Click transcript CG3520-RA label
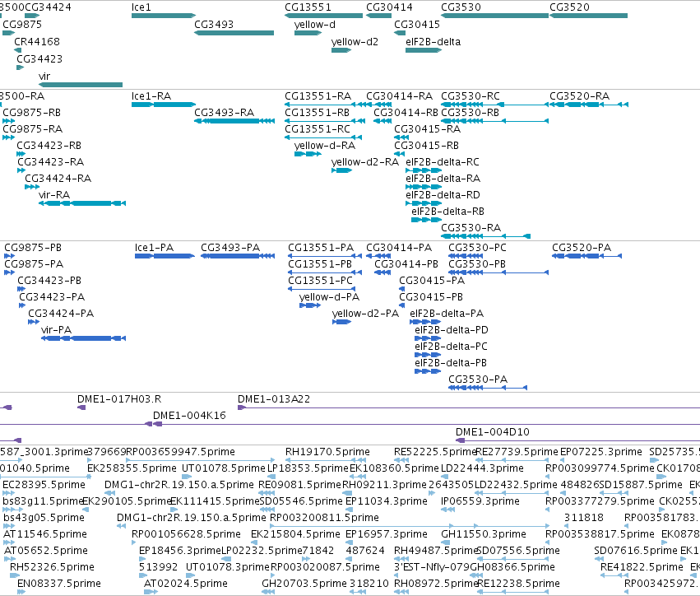The width and height of the screenshot is (700, 596). (x=579, y=96)
